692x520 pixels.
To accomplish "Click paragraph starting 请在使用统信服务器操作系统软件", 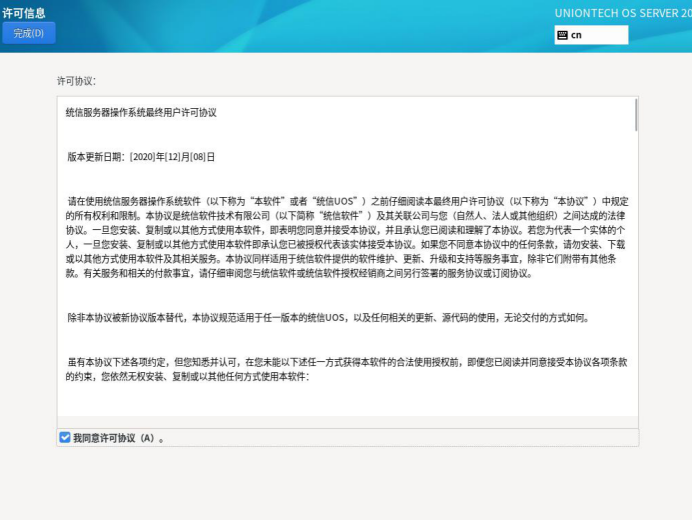I will point(347,237).
